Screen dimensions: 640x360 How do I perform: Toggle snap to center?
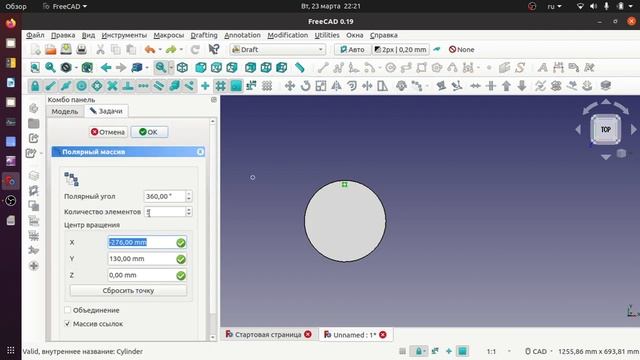82,86
